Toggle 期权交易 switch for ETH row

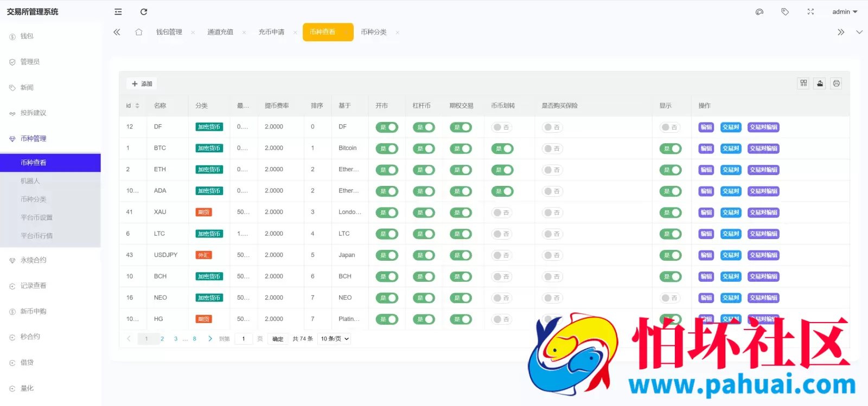461,170
